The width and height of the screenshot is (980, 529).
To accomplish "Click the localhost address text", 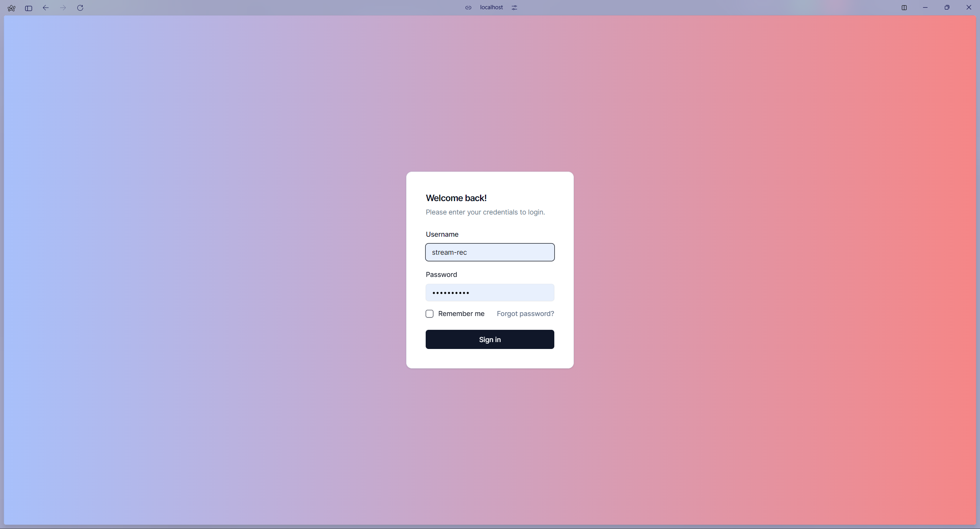I will [491, 7].
